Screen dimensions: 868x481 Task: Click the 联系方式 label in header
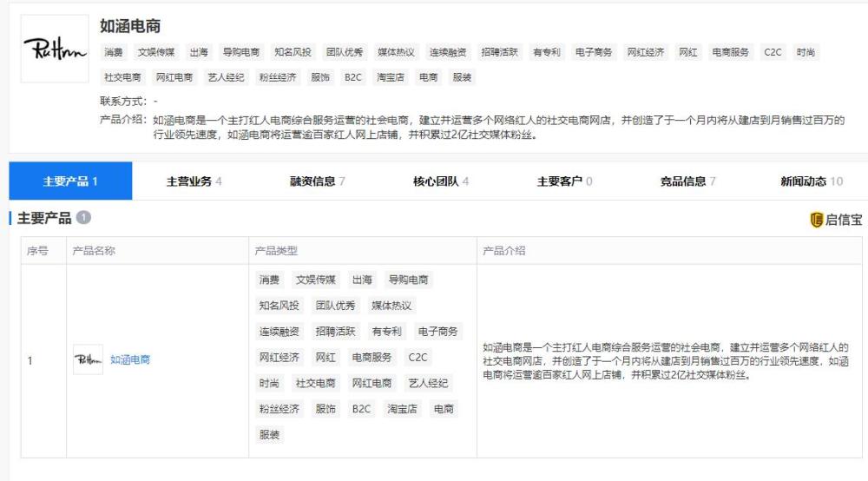[x=123, y=102]
